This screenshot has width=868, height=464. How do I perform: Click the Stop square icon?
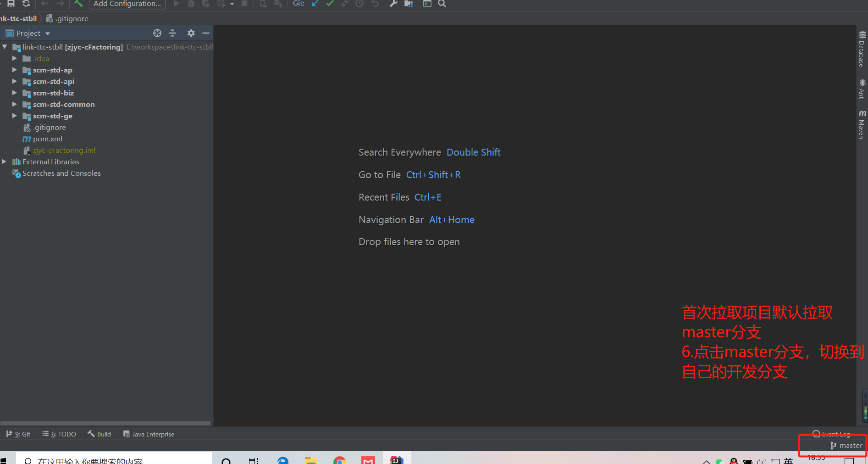(244, 3)
